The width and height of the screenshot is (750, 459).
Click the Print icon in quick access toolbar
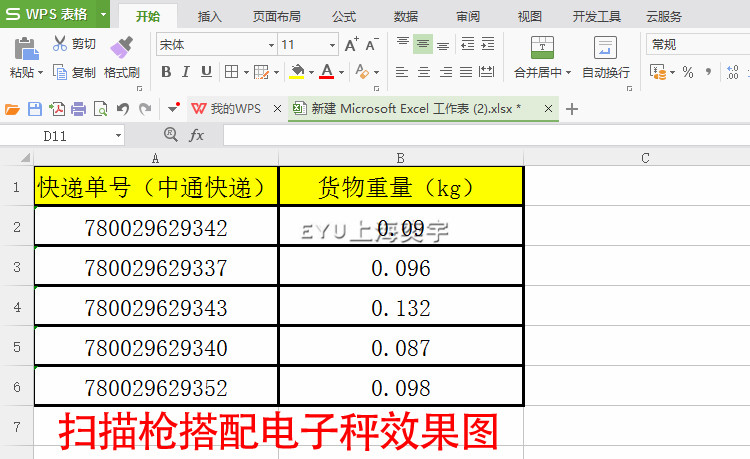(x=78, y=108)
